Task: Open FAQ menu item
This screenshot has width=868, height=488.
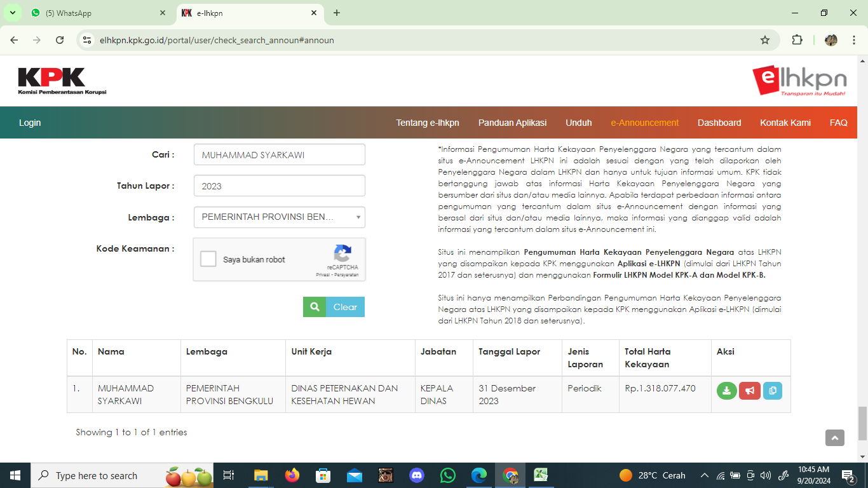Action: tap(839, 123)
